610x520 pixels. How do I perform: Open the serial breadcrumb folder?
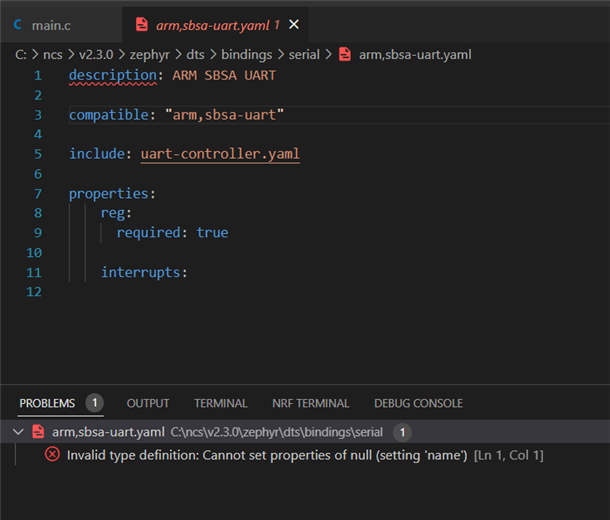[x=304, y=54]
